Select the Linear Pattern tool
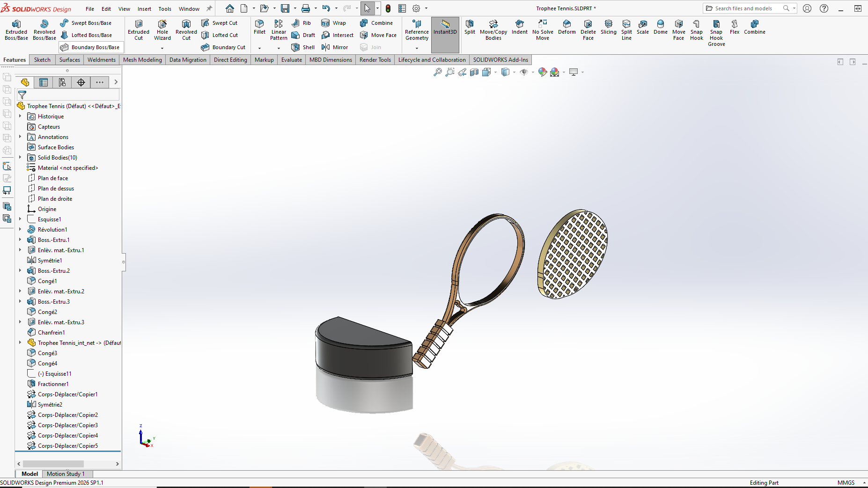868x488 pixels. click(x=279, y=30)
